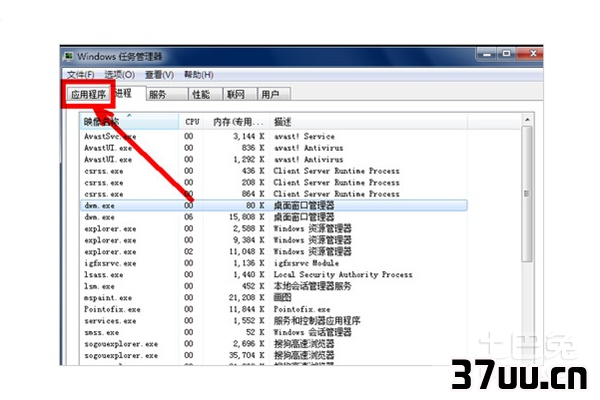Click the vertical scrollbar thumb of process list
Viewport: 600px width, 400px height.
pos(527,194)
